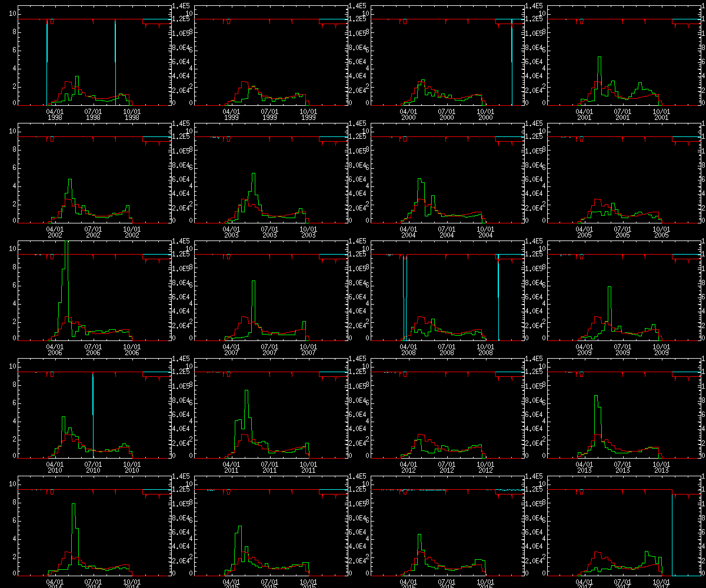Viewport: 706px width, 588px height.
Task: Select the green peak in the 2003 plot
Action: tap(254, 175)
